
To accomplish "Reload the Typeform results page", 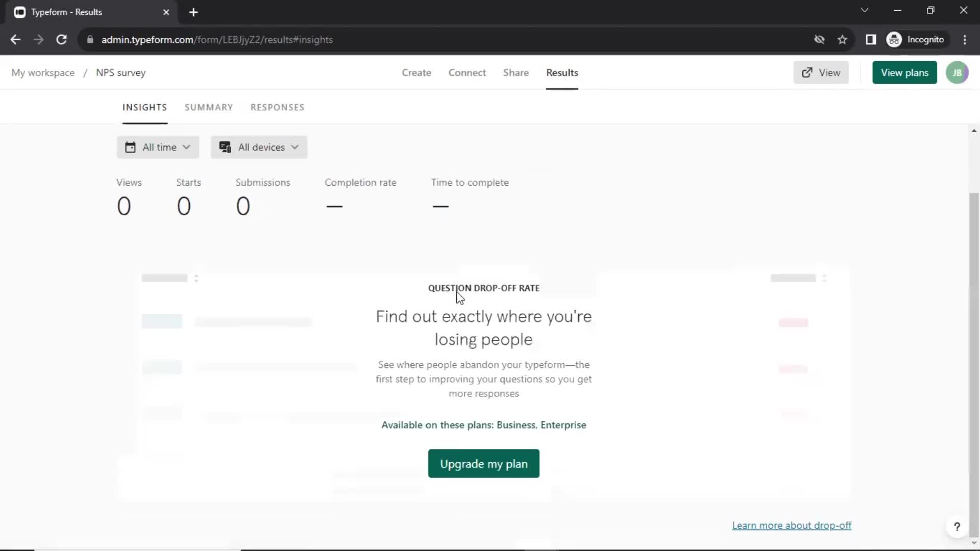I will 61,39.
